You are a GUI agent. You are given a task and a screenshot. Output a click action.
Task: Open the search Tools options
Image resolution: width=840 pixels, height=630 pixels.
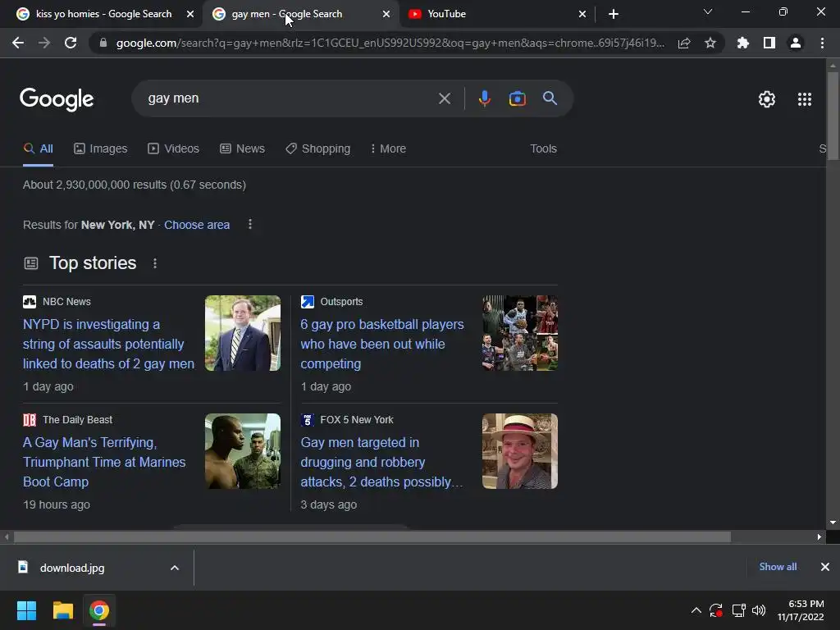tap(543, 149)
